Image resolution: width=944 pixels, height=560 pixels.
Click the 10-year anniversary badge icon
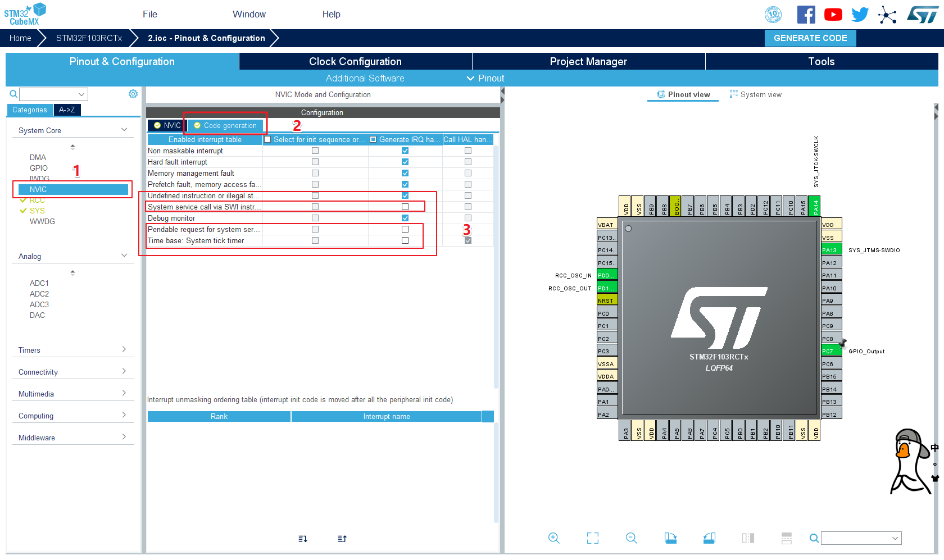pyautogui.click(x=773, y=15)
